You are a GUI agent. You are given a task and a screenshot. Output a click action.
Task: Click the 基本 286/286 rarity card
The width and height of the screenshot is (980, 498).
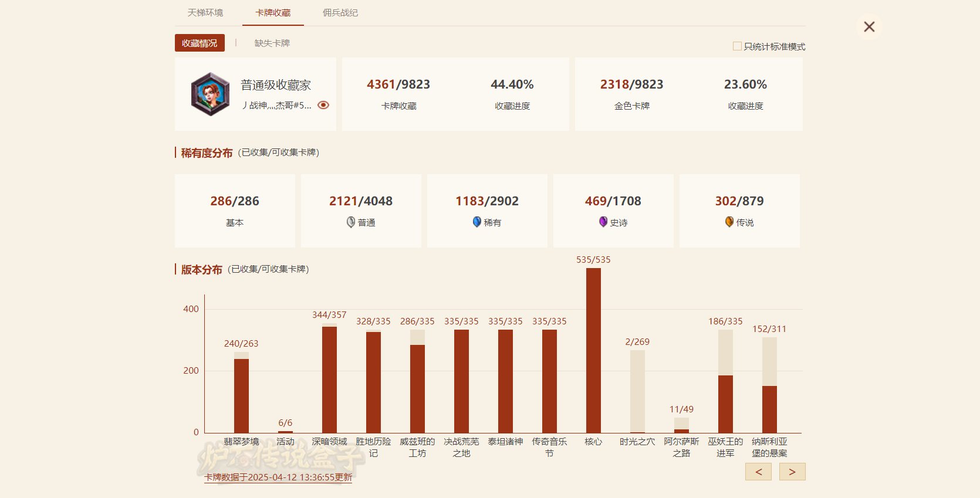click(x=235, y=211)
